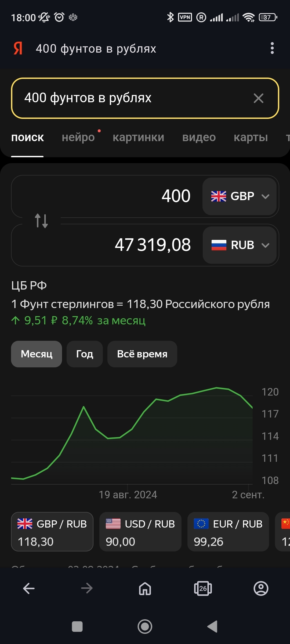This screenshot has height=644, width=290.
Task: Open the видео tab
Action: [x=199, y=137]
